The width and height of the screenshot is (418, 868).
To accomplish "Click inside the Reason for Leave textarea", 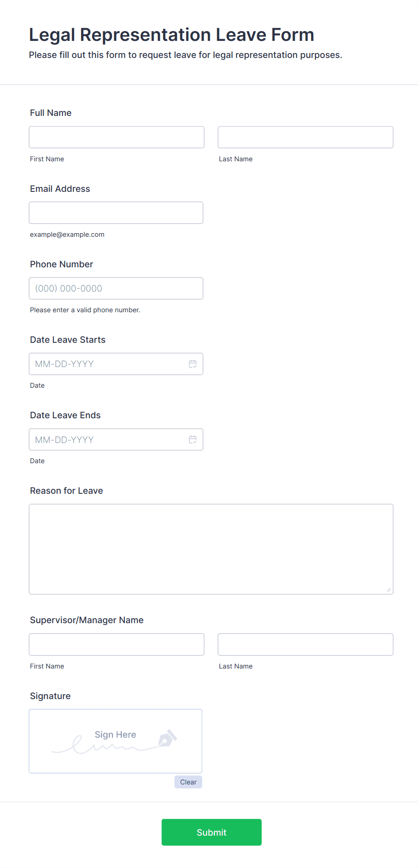I will 211,549.
